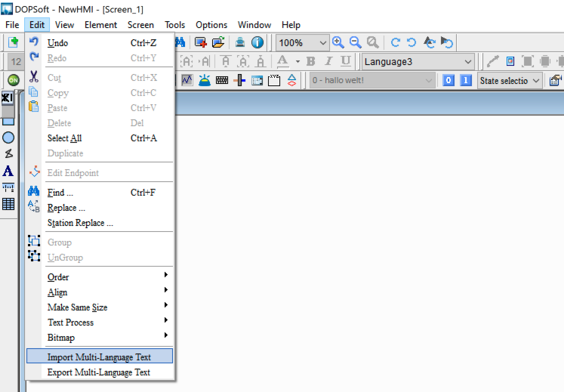This screenshot has width=564, height=392.
Task: Click Find ... in the Edit menu
Action: [x=100, y=193]
